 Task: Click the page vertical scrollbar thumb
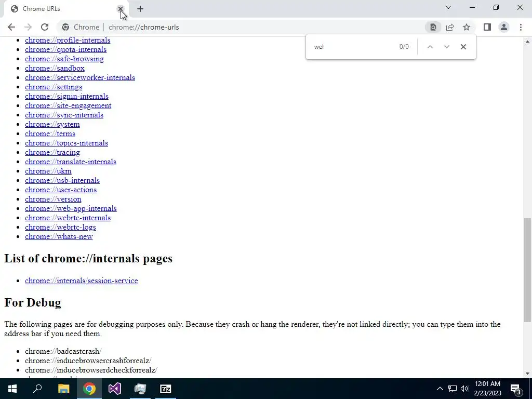(x=527, y=270)
